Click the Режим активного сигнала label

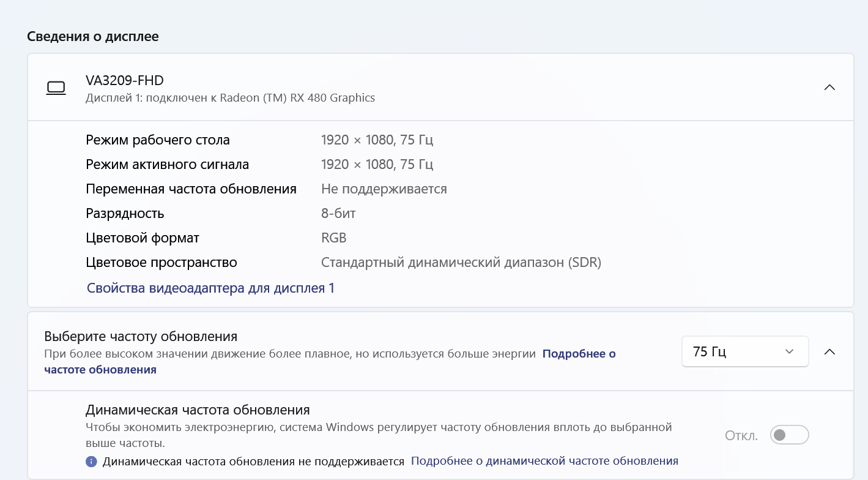[x=168, y=165]
